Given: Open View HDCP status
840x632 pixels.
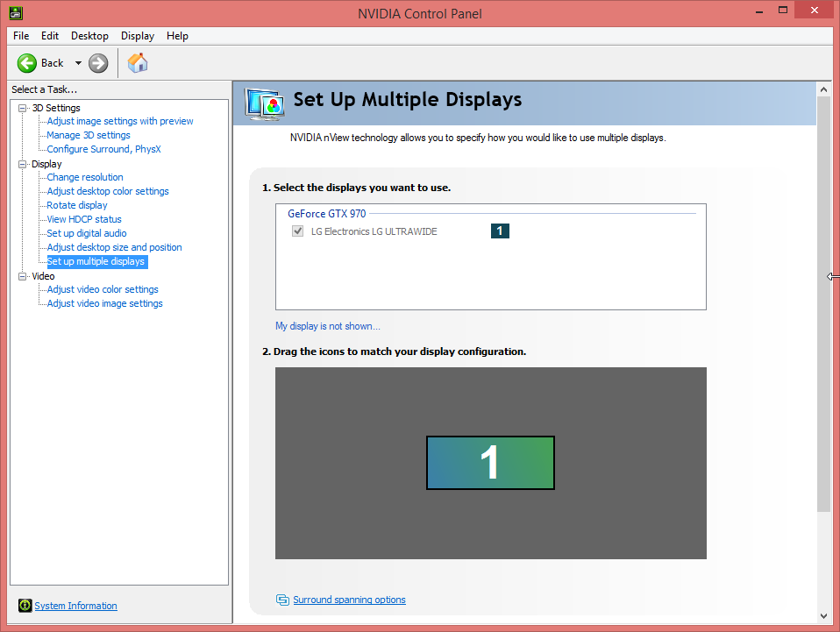Looking at the screenshot, I should point(84,219).
